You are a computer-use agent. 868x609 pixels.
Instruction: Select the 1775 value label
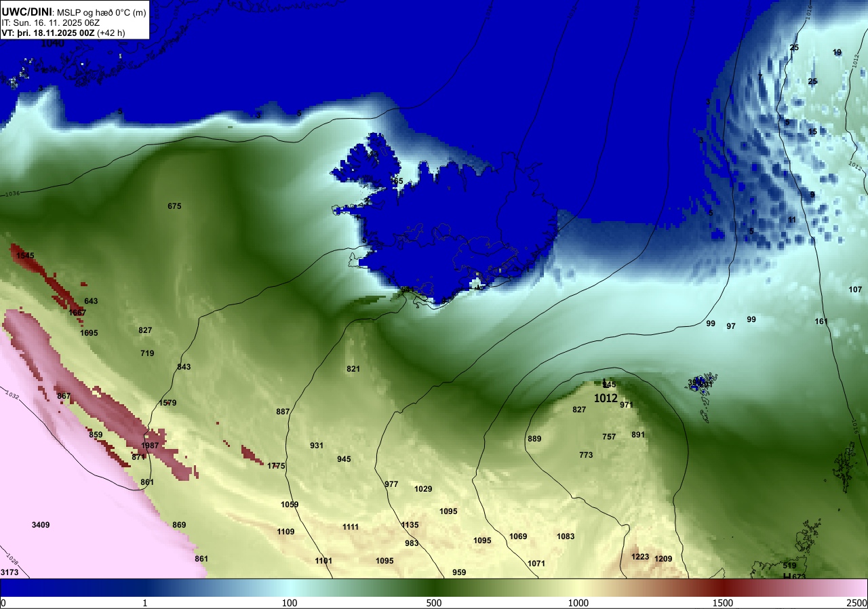(276, 466)
